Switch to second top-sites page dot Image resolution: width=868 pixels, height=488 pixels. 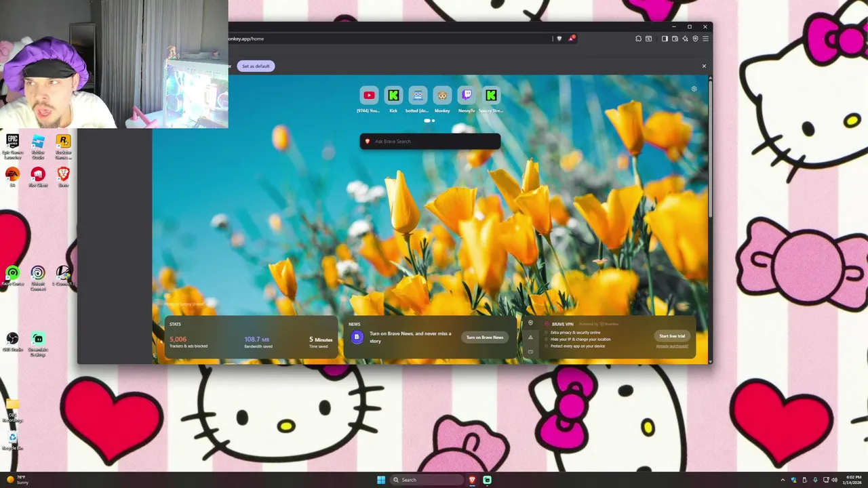pos(433,121)
